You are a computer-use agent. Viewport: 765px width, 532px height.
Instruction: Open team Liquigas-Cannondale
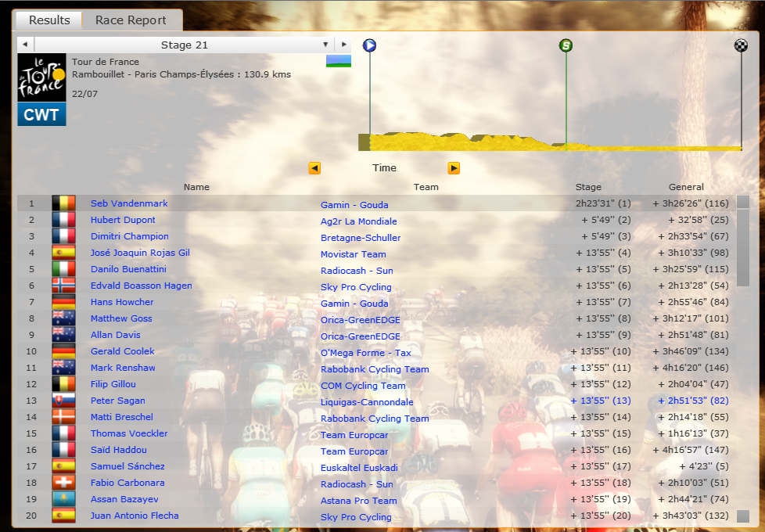(x=367, y=402)
